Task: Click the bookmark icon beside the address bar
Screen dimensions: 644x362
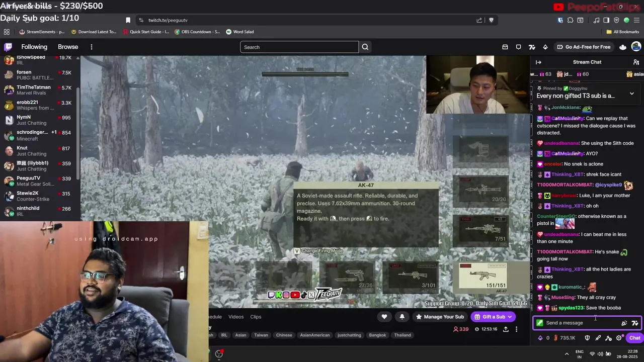Action: pyautogui.click(x=128, y=20)
